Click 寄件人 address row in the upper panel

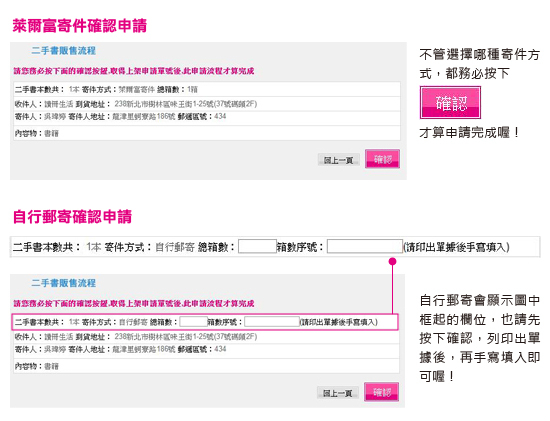click(207, 118)
